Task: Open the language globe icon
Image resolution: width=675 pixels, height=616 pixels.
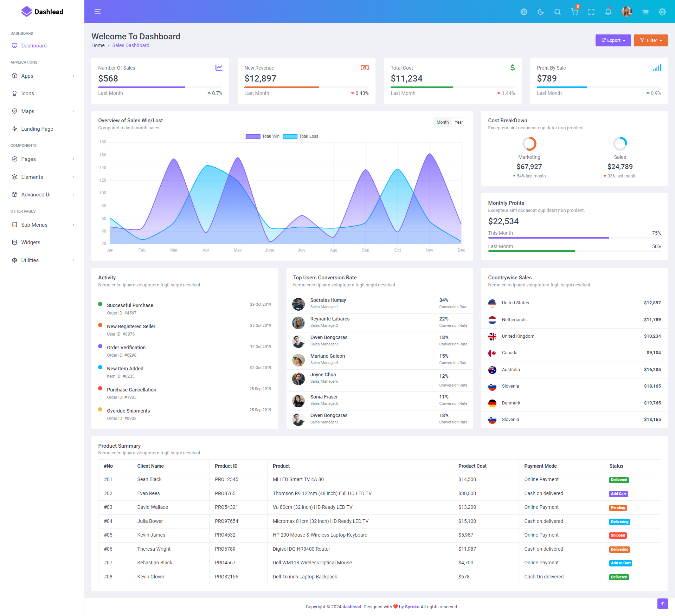Action: 524,12
